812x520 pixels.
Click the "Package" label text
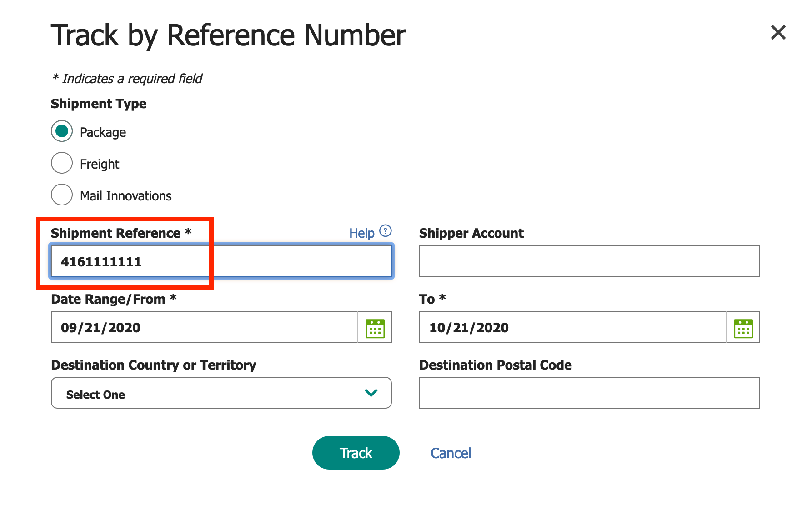pos(103,132)
